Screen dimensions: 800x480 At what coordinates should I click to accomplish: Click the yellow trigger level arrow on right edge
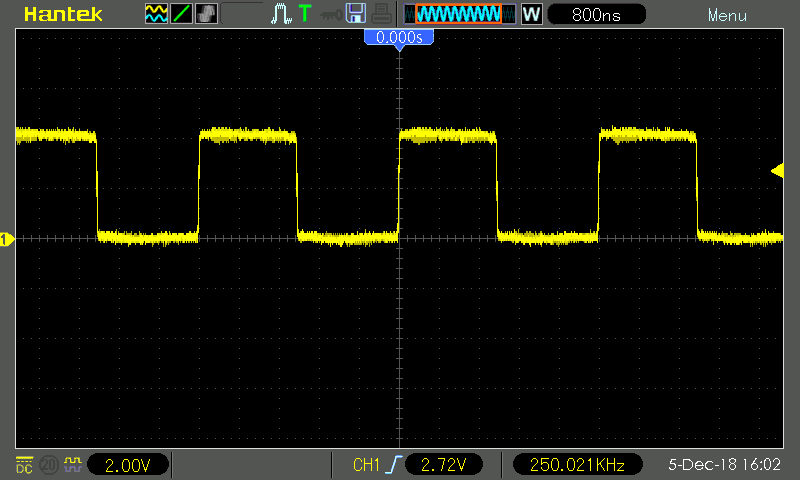[x=777, y=171]
